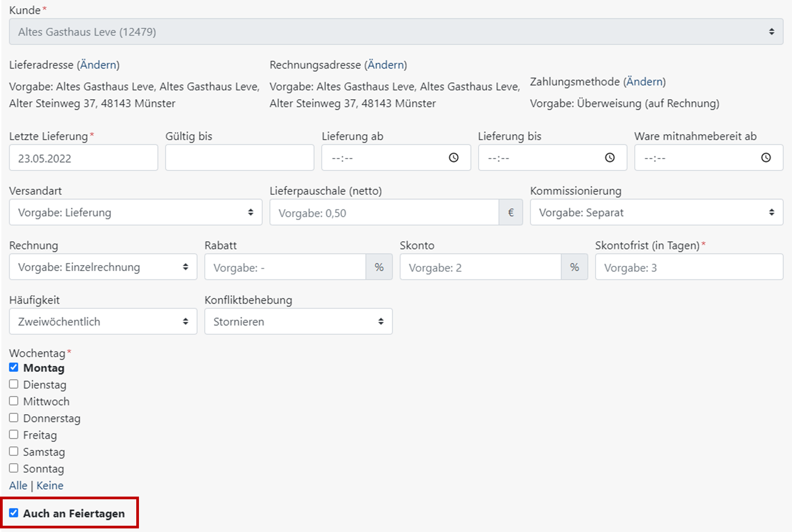Click the empty Gültig bis field

click(x=240, y=158)
